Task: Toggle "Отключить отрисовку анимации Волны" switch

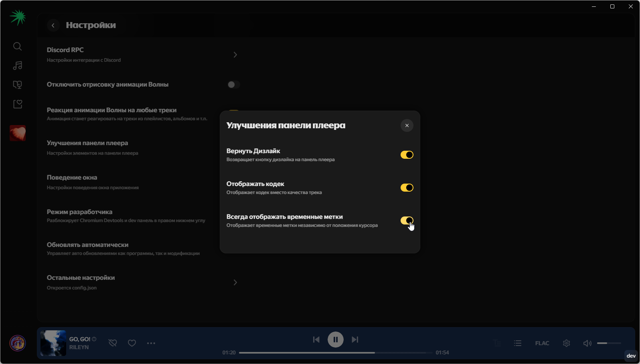Action: [233, 85]
